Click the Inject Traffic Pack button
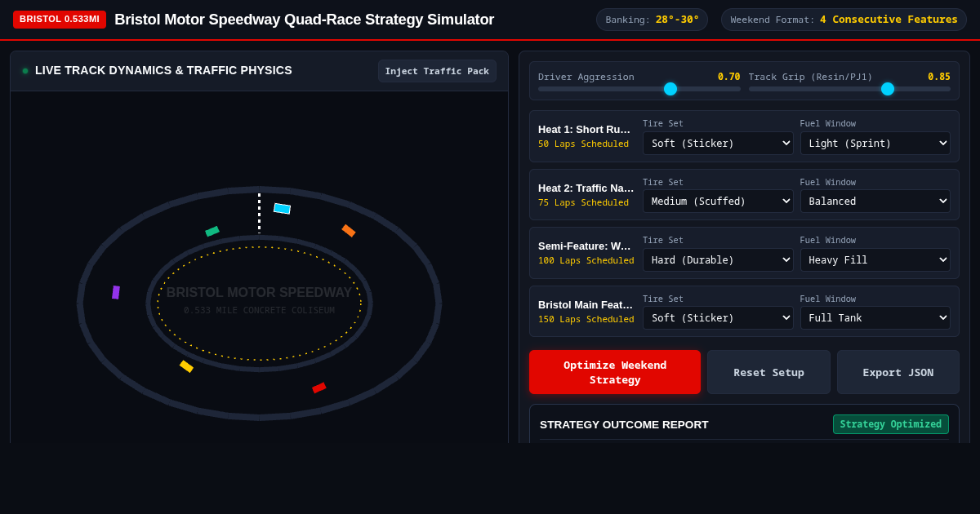Image resolution: width=980 pixels, height=514 pixels. 437,71
